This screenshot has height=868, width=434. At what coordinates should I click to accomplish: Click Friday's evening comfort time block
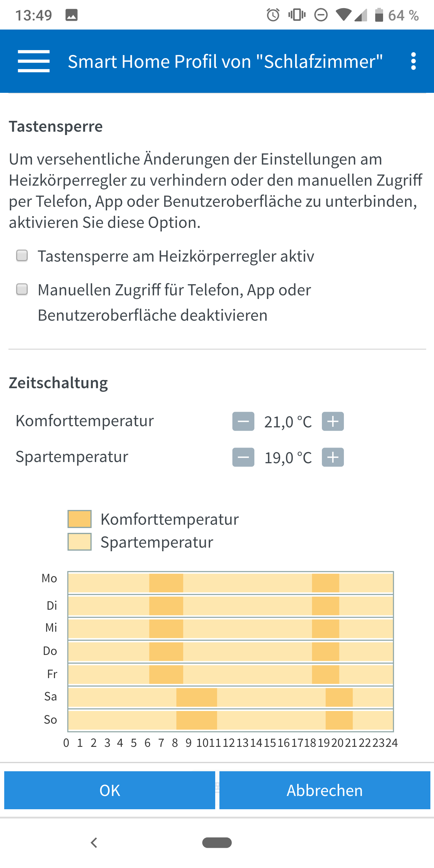[x=325, y=674]
